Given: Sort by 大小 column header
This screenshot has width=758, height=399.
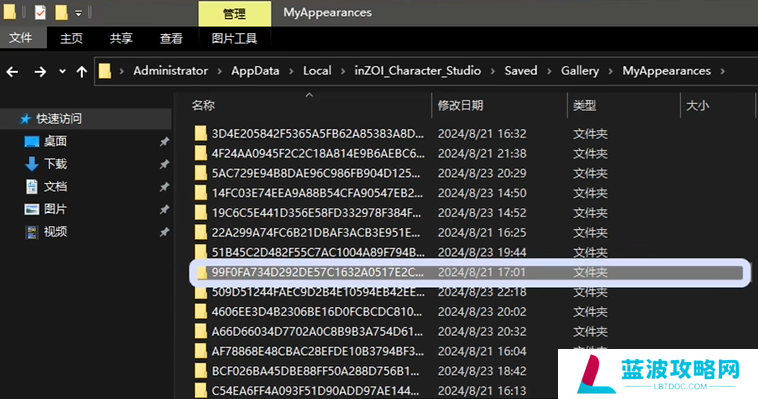Looking at the screenshot, I should (x=698, y=105).
